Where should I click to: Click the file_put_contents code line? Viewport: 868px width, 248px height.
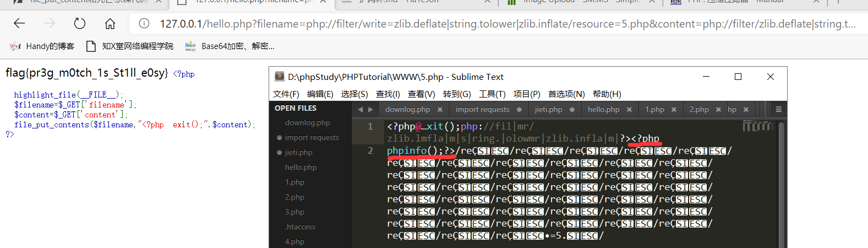click(x=135, y=125)
